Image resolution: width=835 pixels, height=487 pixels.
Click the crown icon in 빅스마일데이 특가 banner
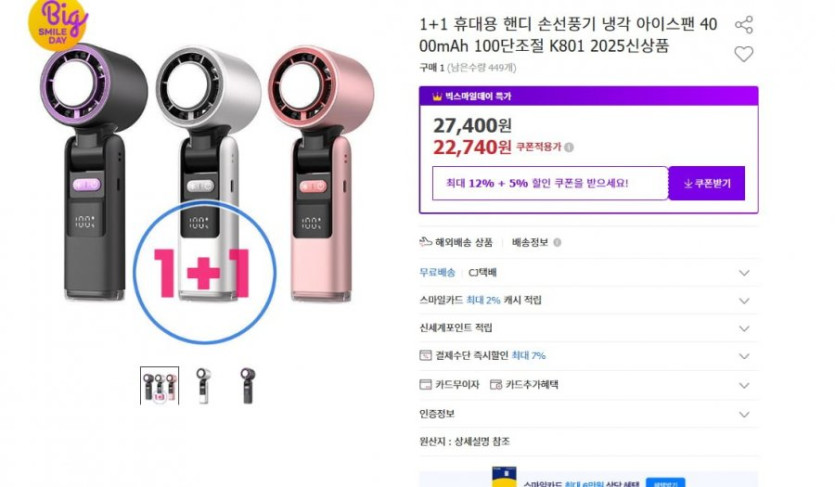[x=437, y=96]
